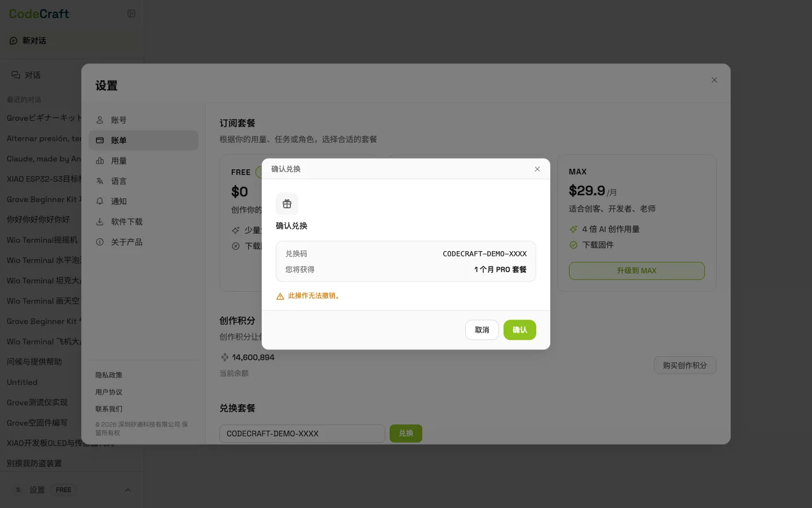Click the sparkle icon beside 4 倍 AI 创作用量

tap(573, 229)
